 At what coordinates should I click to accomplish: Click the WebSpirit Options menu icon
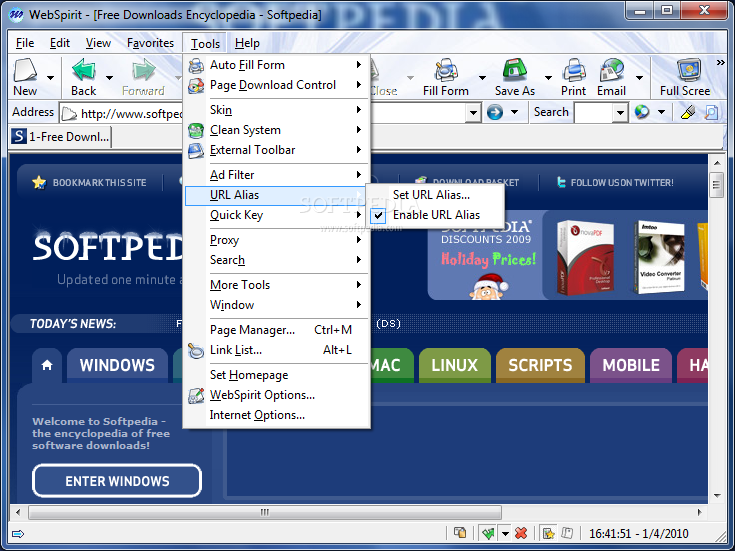[x=196, y=395]
